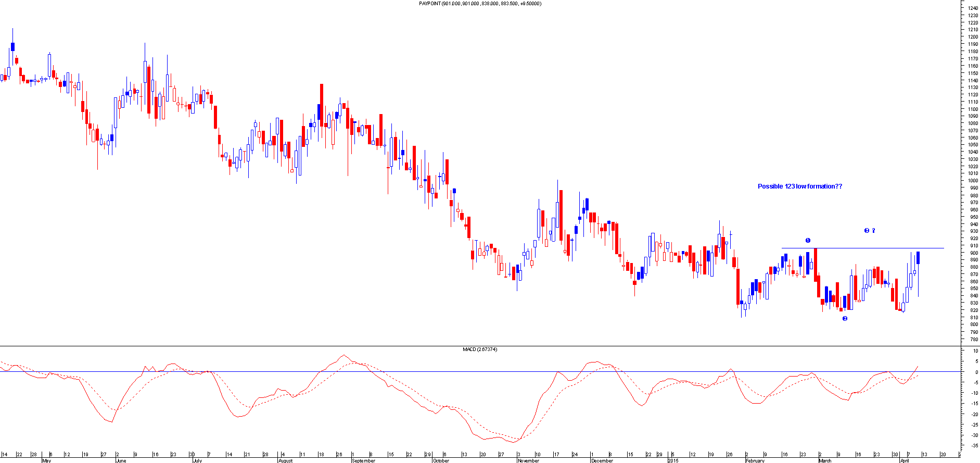Click the circled number 1 marker

[808, 241]
